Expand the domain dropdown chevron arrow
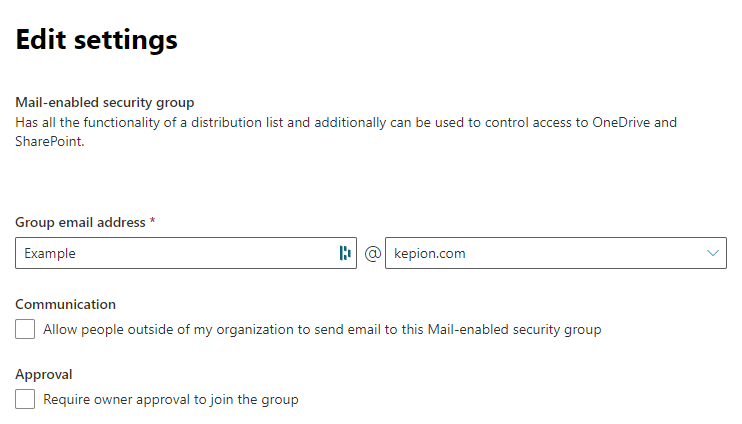The image size is (742, 424). tap(713, 253)
